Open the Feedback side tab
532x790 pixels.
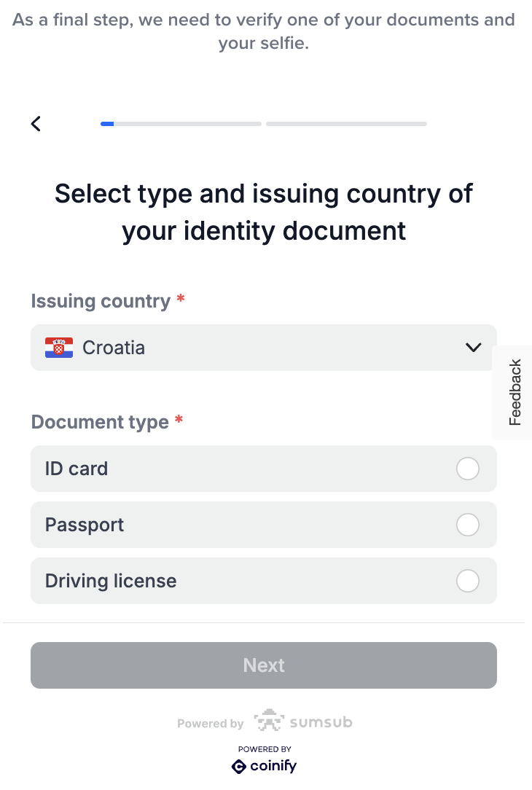(515, 392)
